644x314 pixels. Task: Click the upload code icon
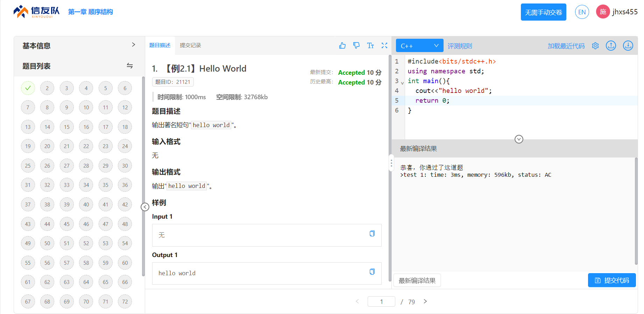click(611, 46)
